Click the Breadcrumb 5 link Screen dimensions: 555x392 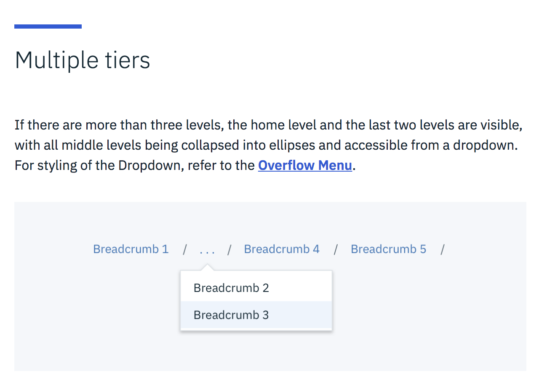tap(388, 249)
